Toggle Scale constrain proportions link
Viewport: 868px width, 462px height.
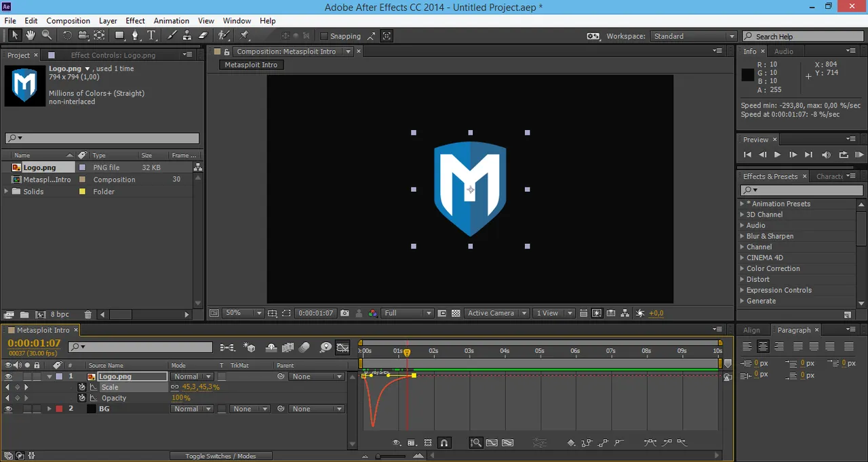pos(175,387)
